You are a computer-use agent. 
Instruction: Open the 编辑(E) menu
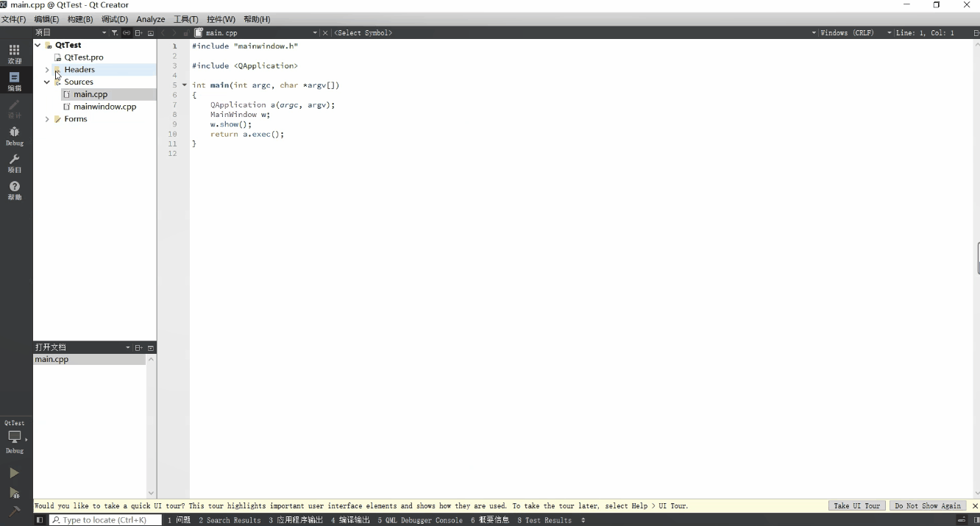click(x=46, y=19)
